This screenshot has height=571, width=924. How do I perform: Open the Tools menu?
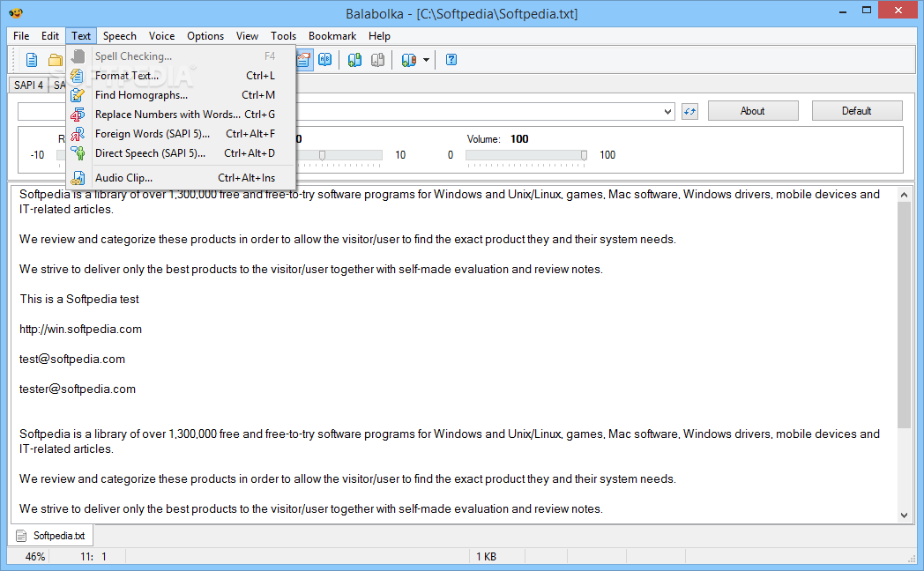coord(283,36)
